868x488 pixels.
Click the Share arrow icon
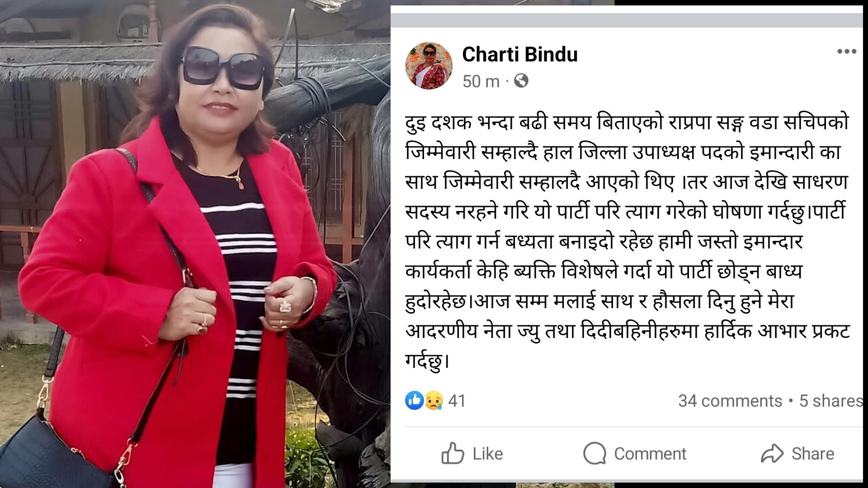click(x=772, y=454)
